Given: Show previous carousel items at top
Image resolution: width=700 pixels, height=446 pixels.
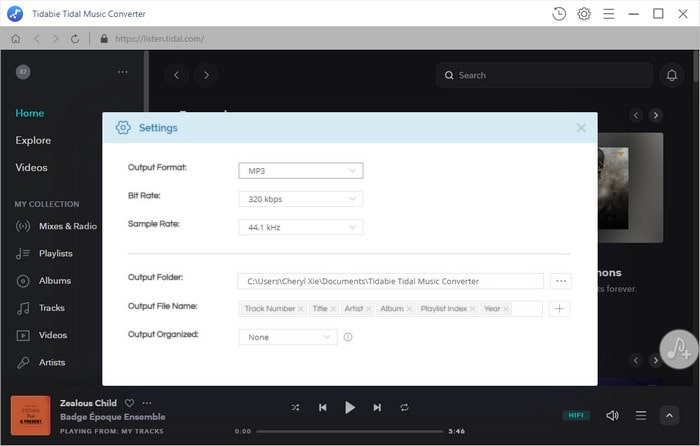Looking at the screenshot, I should click(x=636, y=116).
